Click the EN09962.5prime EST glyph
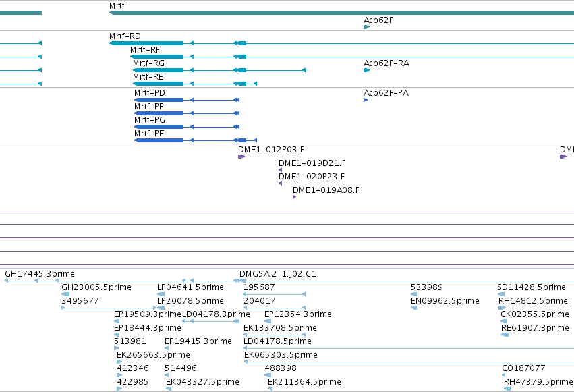The image size is (574, 392). (413, 308)
